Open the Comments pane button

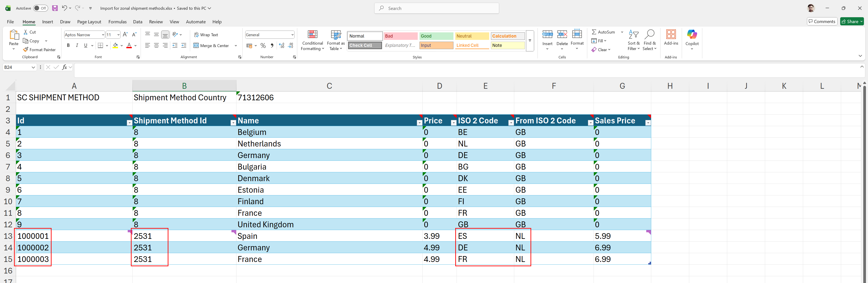(822, 22)
